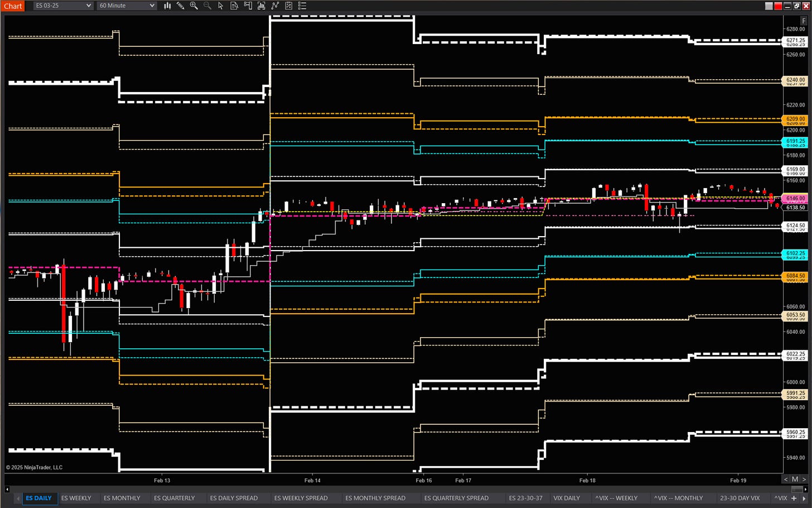Viewport: 812px width, 508px height.
Task: Switch to the 23-30 DAY VIX tab
Action: coord(739,498)
